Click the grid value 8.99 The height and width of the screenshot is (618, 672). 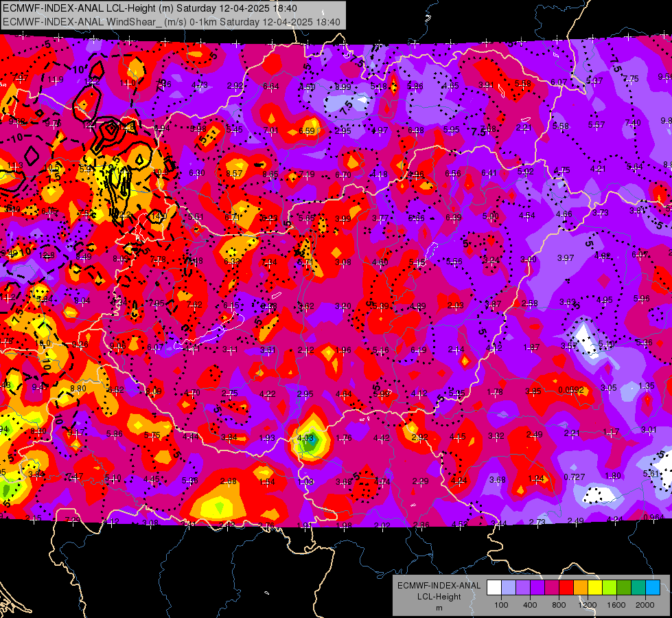point(343,87)
